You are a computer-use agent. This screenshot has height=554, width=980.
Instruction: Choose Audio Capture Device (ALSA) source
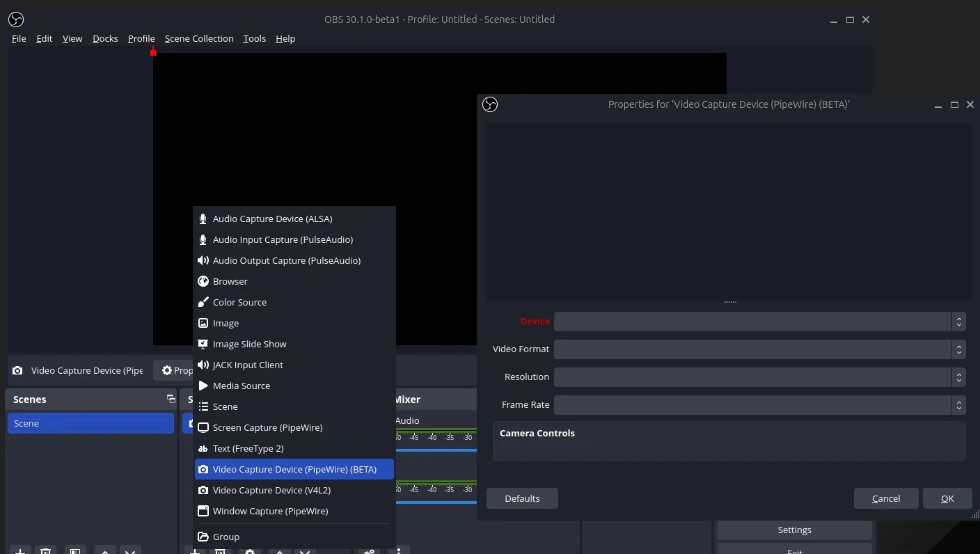[x=294, y=219]
